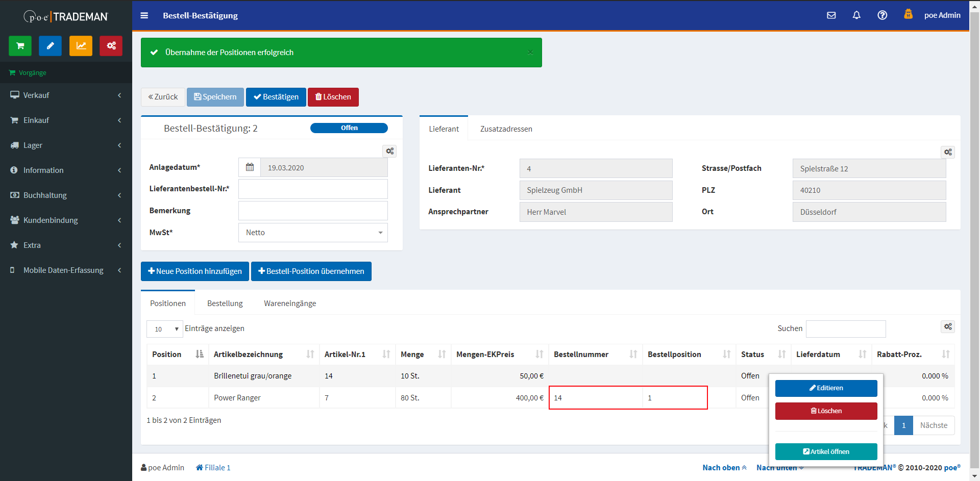Change entries per page dropdown
This screenshot has height=481, width=980.
point(164,329)
